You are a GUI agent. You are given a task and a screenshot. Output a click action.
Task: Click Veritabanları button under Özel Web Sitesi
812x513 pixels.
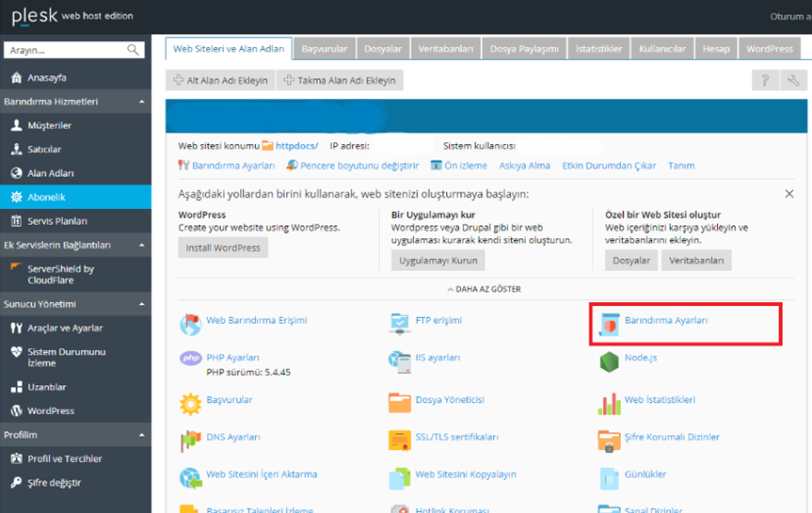tap(696, 260)
